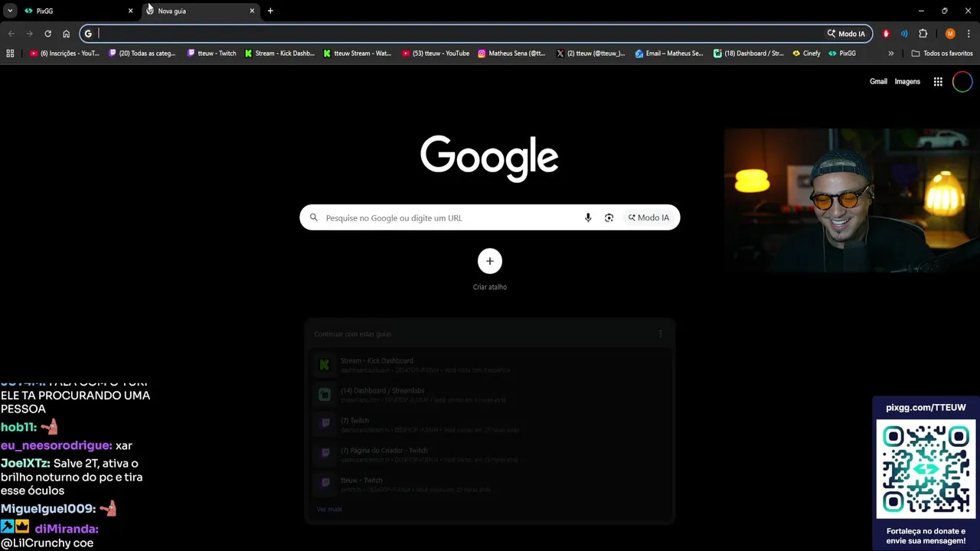
Task: Open the (7) Twitch suggestion
Action: [x=490, y=424]
